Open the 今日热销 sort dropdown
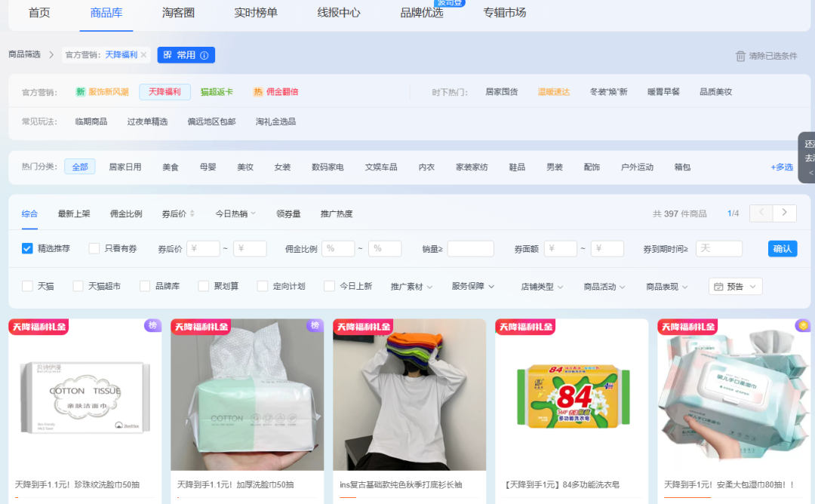Image resolution: width=815 pixels, height=504 pixels. tap(235, 214)
